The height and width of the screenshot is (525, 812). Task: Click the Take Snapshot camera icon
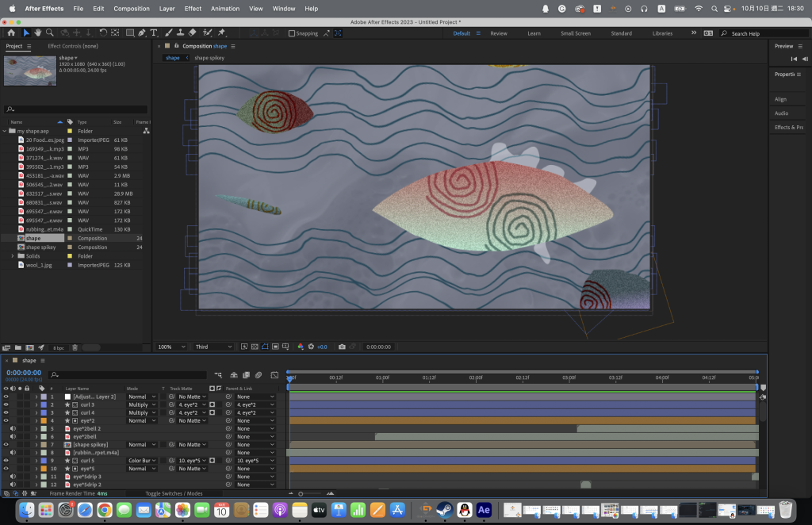pos(342,347)
